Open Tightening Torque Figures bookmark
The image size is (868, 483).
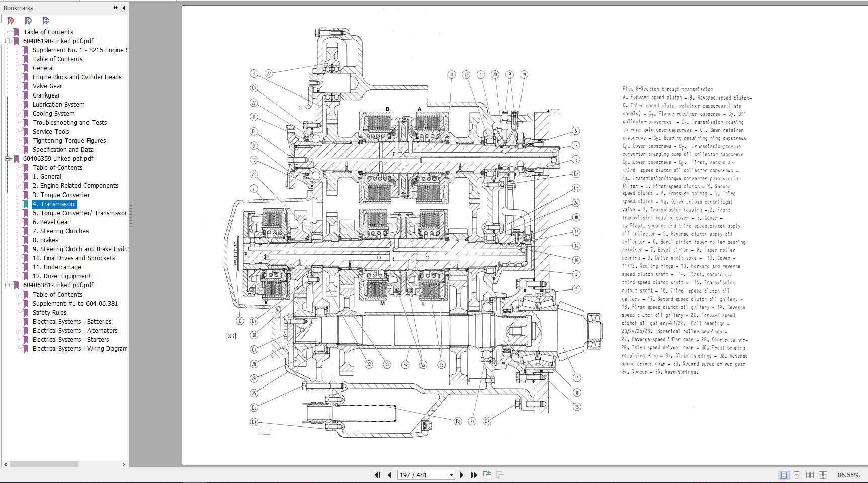coord(69,140)
